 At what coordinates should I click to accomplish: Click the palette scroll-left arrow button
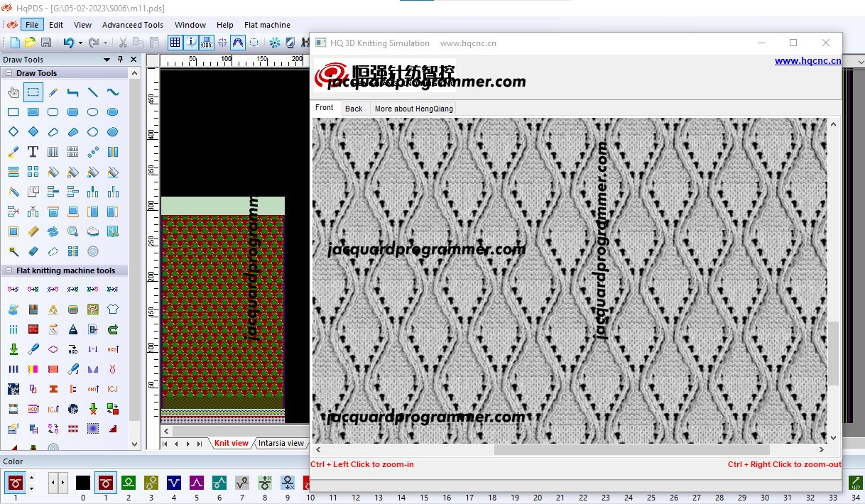pyautogui.click(x=52, y=483)
